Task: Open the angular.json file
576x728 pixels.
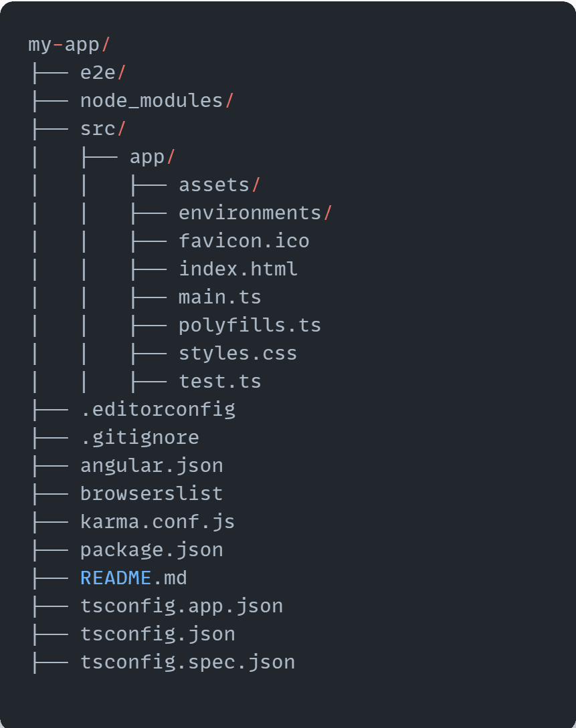Action: coord(151,465)
